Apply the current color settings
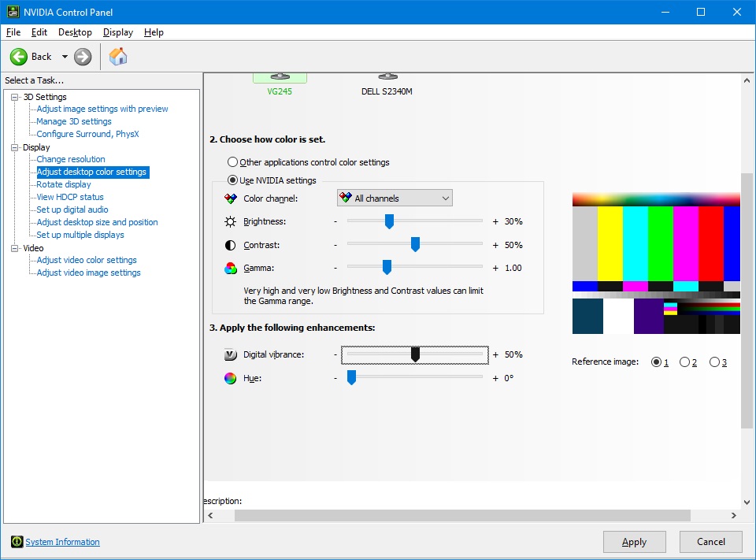The height and width of the screenshot is (560, 756). pyautogui.click(x=634, y=542)
